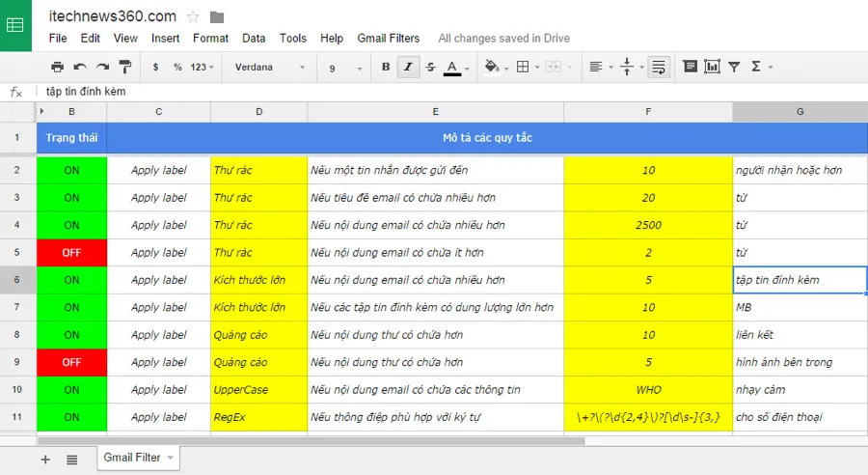
Task: Open the Format menu
Action: [x=210, y=39]
